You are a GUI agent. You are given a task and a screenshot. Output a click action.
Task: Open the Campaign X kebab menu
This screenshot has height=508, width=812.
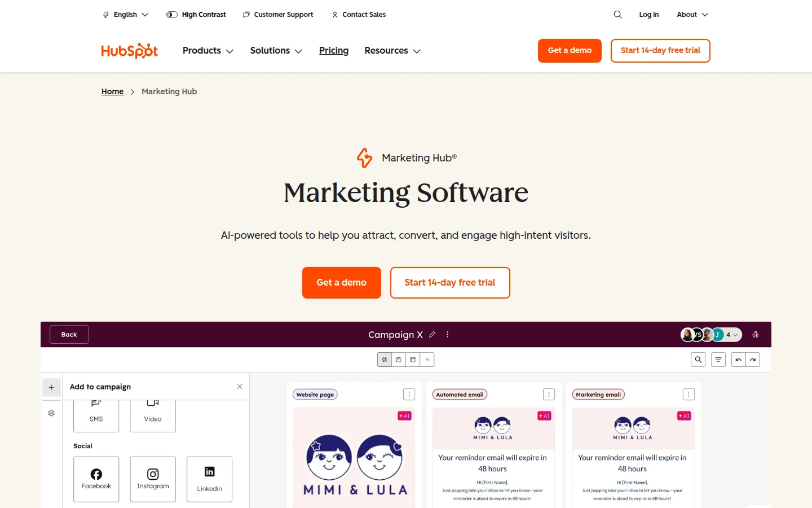448,335
